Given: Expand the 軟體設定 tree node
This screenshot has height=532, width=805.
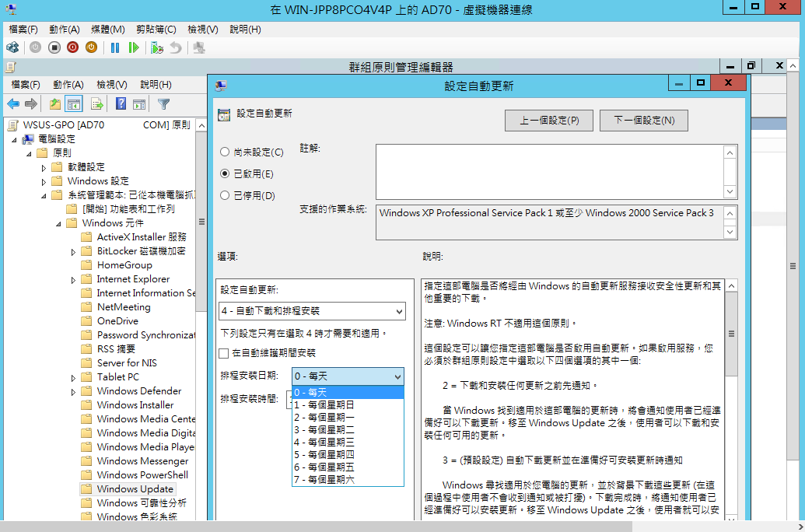Looking at the screenshot, I should click(44, 167).
